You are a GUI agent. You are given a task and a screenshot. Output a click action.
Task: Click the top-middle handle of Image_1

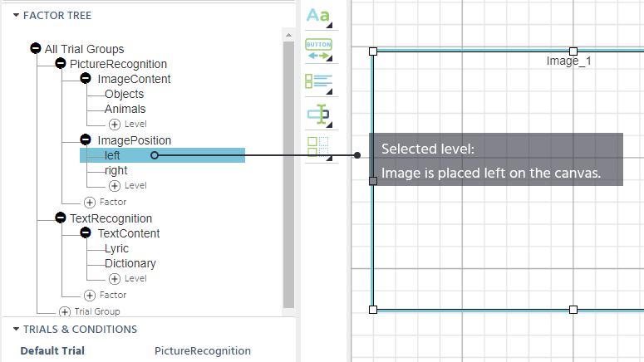pyautogui.click(x=573, y=51)
